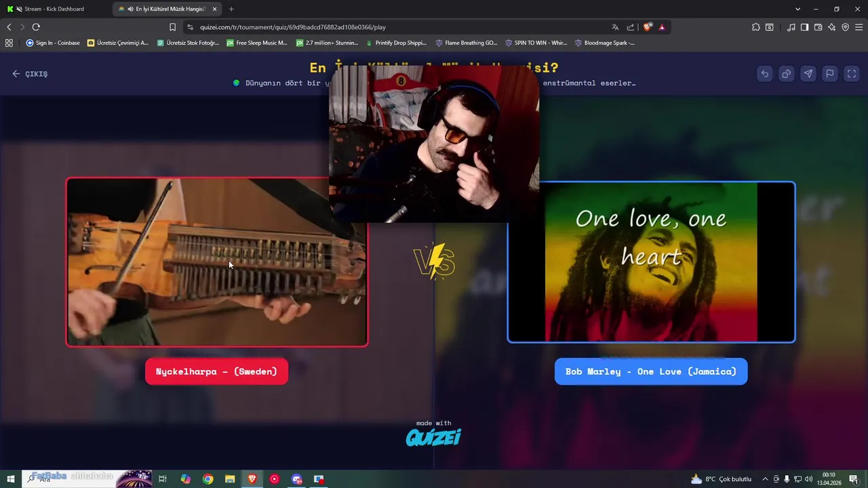Open Sign In - Coinbase bookmark

(x=53, y=43)
